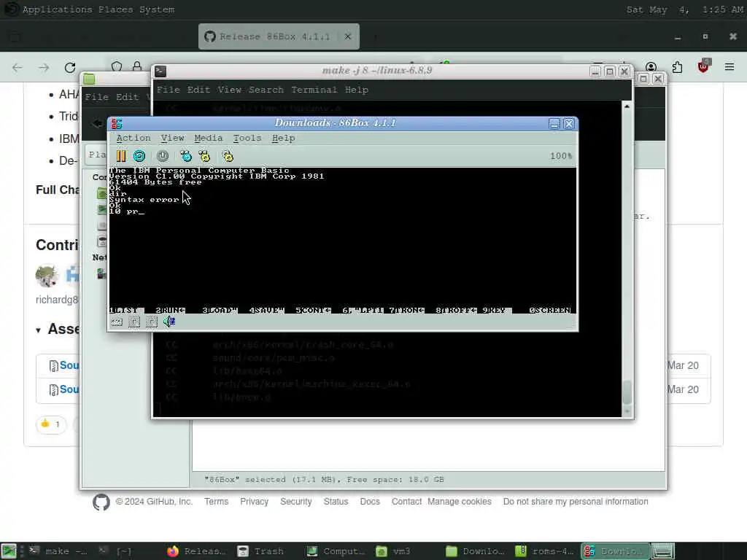Click the back arrow in the file manager
The image size is (747, 560).
(x=97, y=123)
